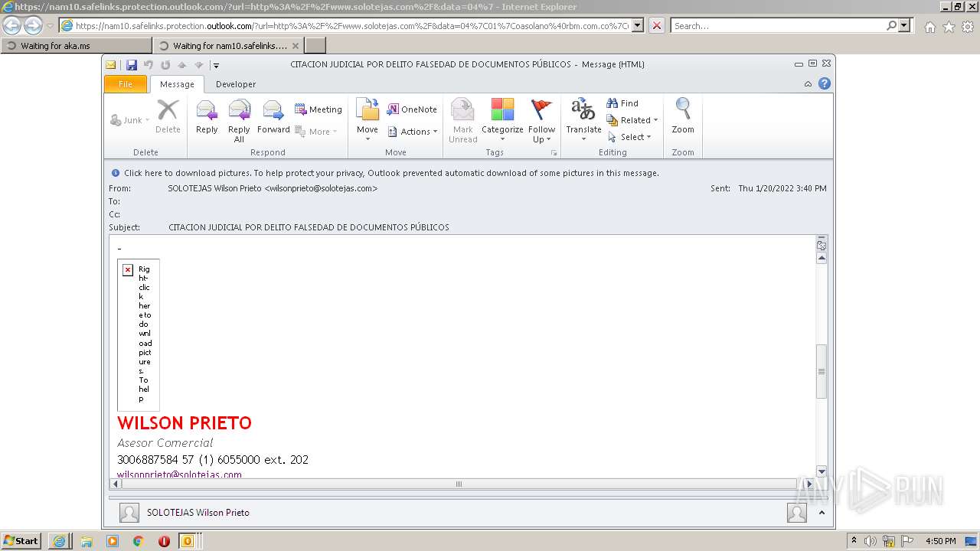Open the Junk dropdown
Image resolution: width=980 pixels, height=551 pixels.
pos(130,120)
